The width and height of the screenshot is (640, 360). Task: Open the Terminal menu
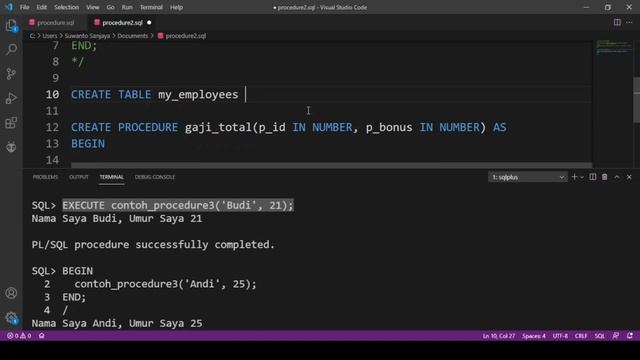(151, 7)
